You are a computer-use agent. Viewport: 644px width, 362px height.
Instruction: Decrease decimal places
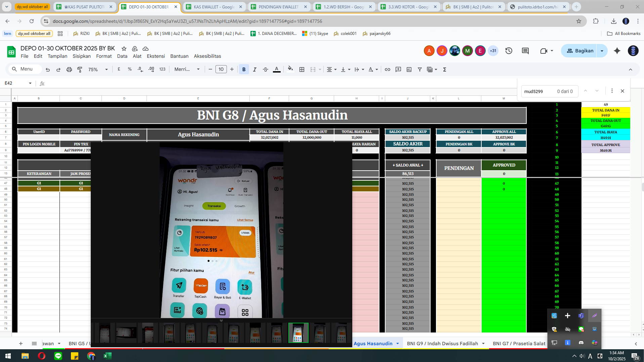(x=140, y=69)
